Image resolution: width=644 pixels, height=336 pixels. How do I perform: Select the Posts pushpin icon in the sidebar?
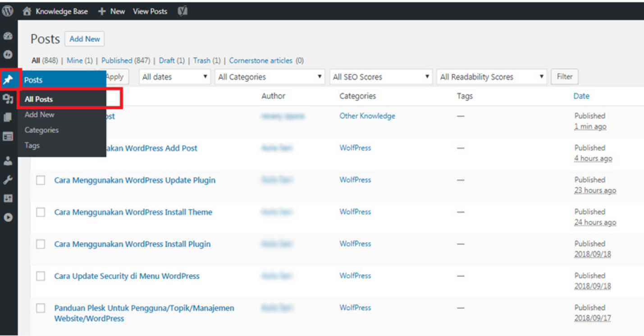point(8,80)
